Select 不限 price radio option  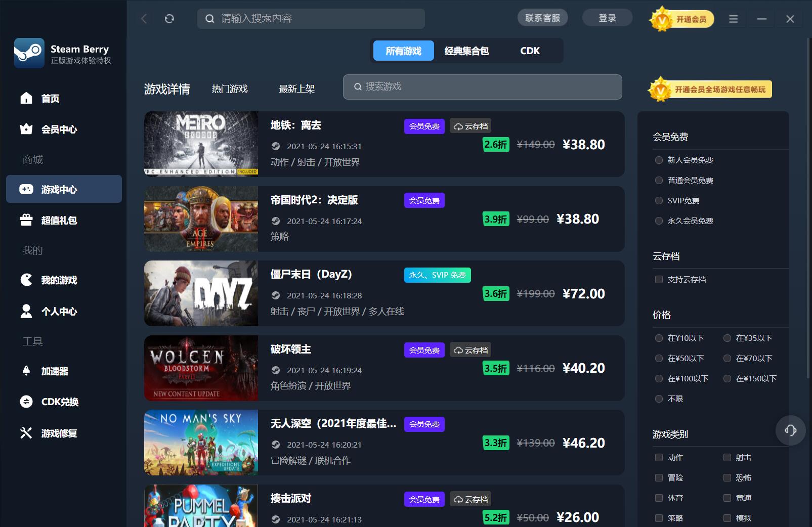coord(659,399)
